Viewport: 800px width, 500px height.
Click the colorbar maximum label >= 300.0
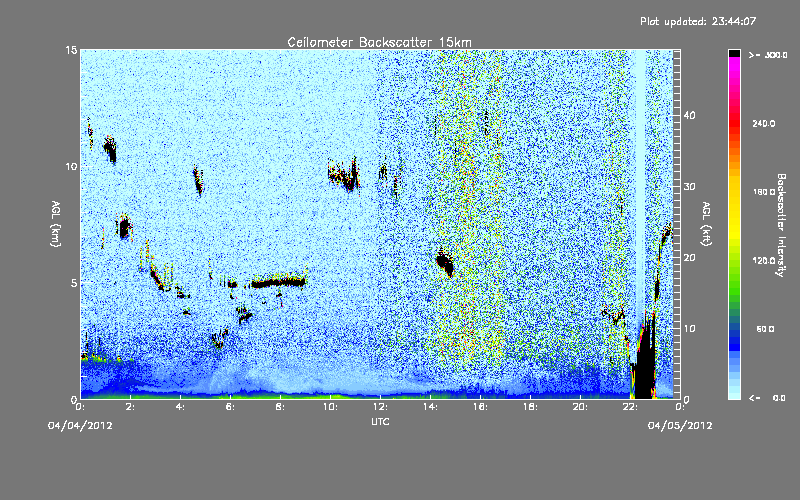click(768, 55)
